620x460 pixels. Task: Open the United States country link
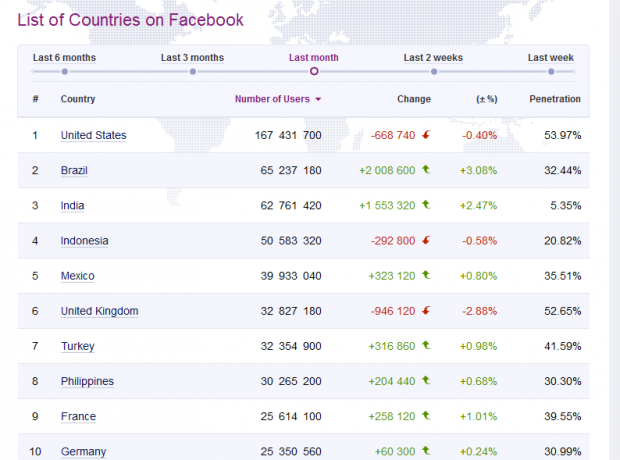point(93,135)
